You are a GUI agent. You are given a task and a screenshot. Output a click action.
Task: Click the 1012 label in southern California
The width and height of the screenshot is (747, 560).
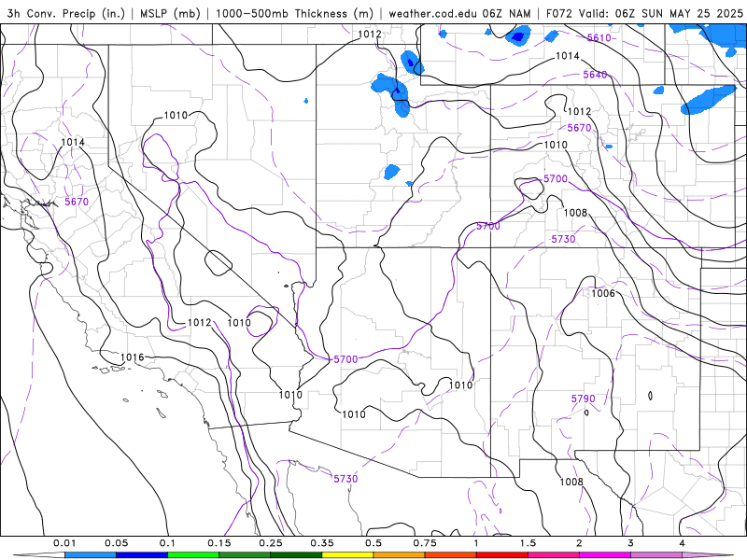[199, 323]
